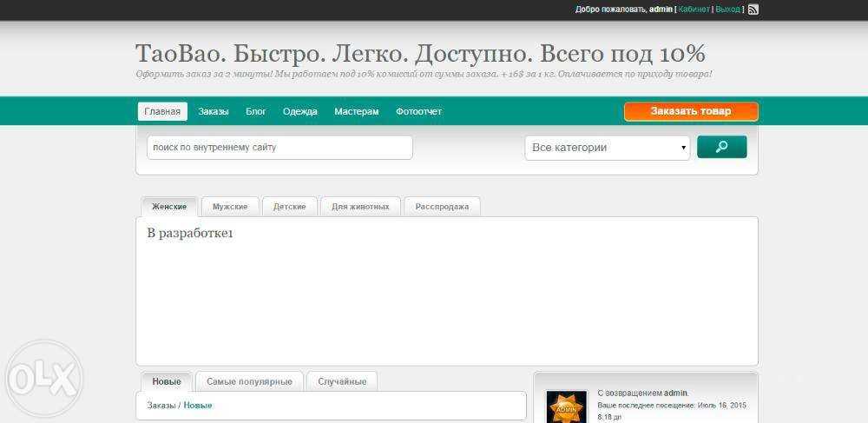868x423 pixels.
Task: Open the Заказы menu item
Action: point(214,111)
